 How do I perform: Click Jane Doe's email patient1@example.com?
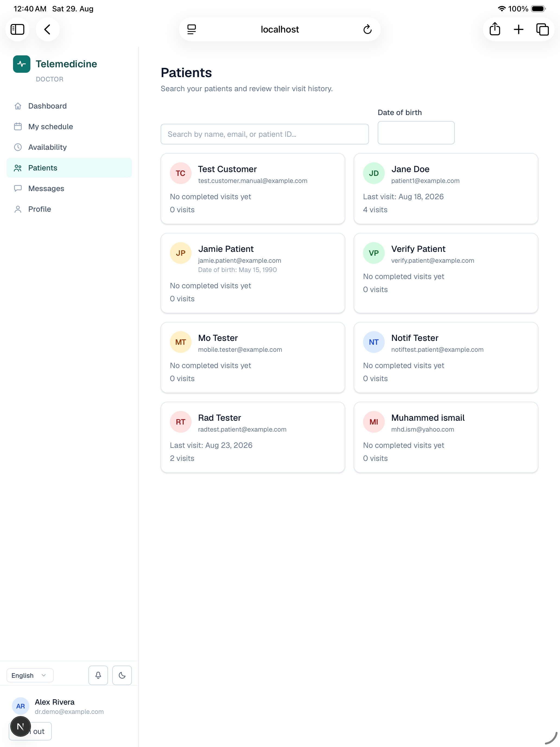(425, 181)
